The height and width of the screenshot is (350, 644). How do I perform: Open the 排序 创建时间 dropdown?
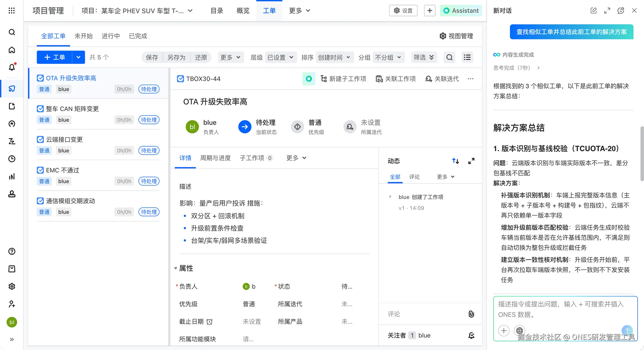(334, 57)
